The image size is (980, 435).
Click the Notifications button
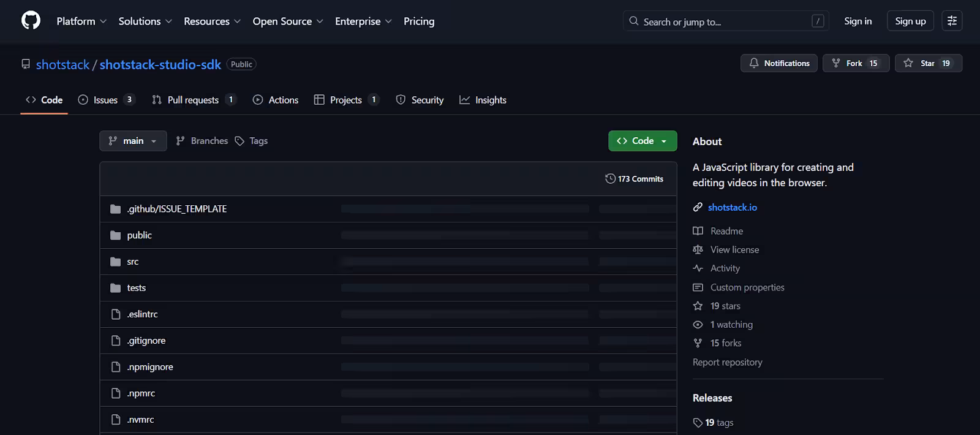coord(779,63)
